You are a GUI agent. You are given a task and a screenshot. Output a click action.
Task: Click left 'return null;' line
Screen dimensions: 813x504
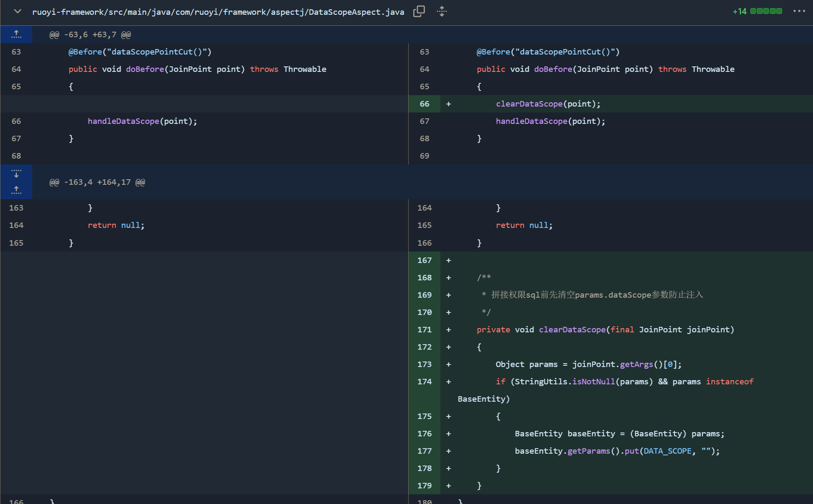point(116,225)
